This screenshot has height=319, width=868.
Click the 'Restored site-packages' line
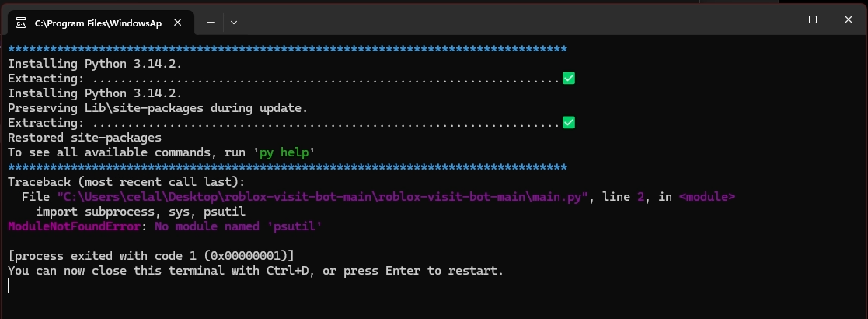[85, 138]
